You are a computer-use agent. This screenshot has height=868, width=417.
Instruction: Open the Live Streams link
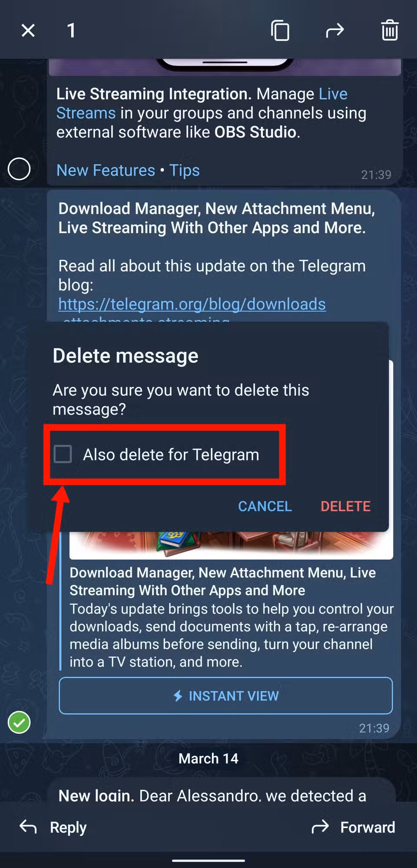[x=202, y=103]
